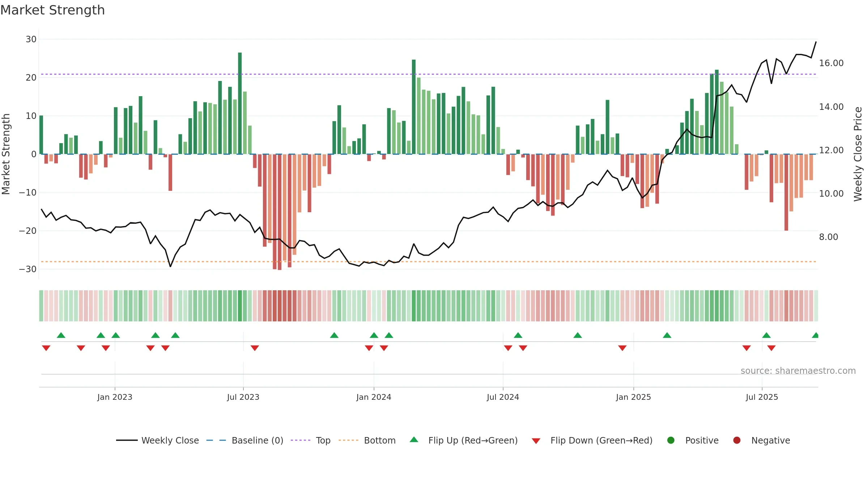This screenshot has height=488, width=868.
Task: Click the 'Jul 2024' x-axis label
Action: 503,397
